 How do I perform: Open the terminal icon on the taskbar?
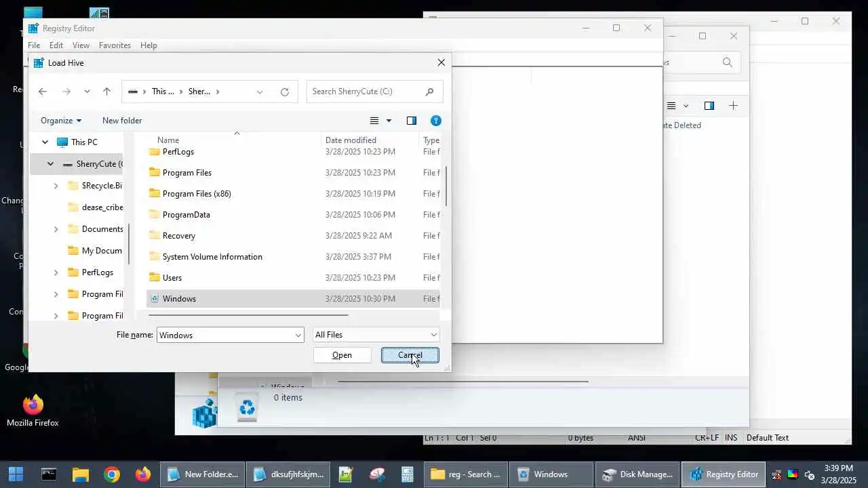click(x=49, y=474)
